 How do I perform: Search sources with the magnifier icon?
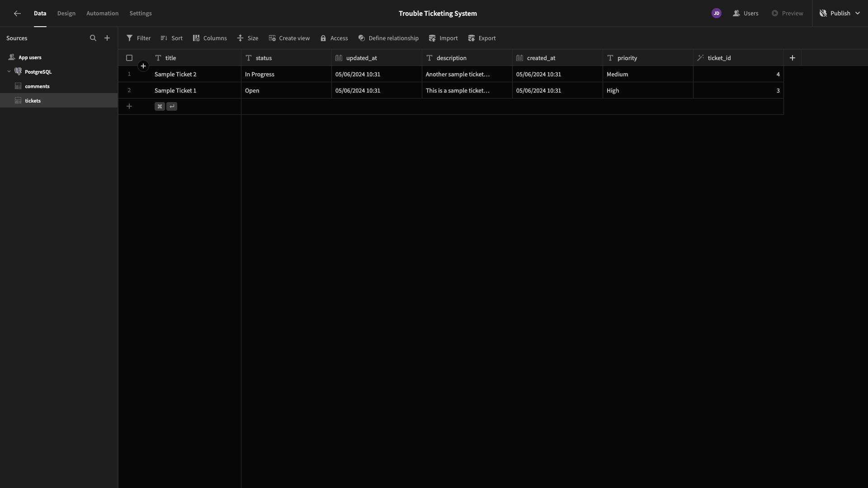(93, 38)
